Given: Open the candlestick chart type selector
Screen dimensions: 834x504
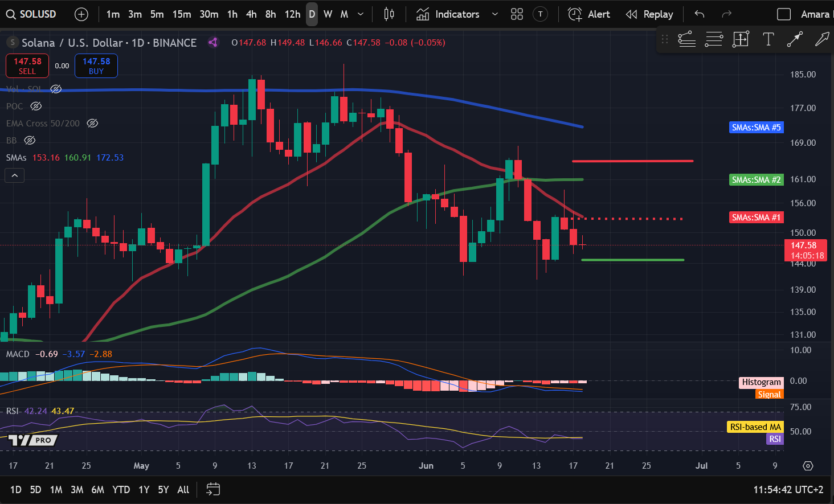Looking at the screenshot, I should point(389,14).
